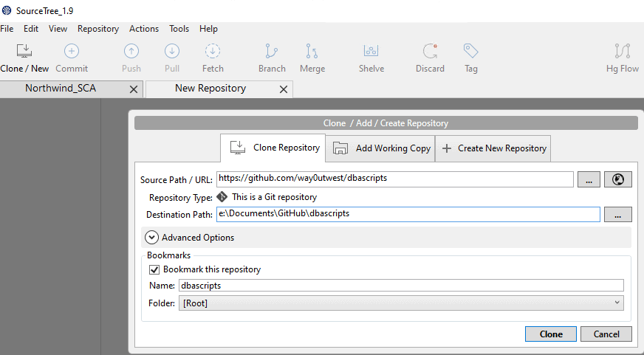Image resolution: width=644 pixels, height=355 pixels.
Task: Click the Tag toolbar icon
Action: (x=470, y=52)
